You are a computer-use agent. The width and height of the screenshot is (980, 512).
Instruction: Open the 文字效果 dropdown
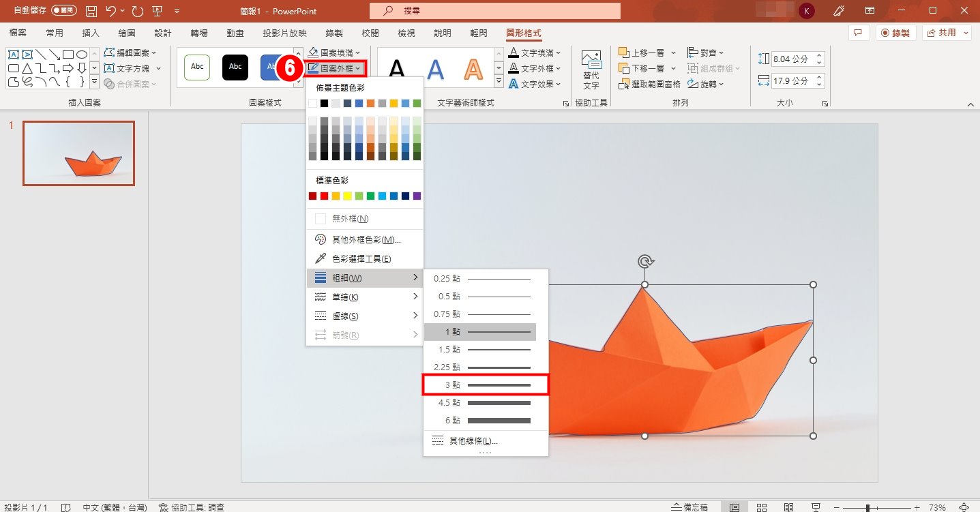coord(535,84)
